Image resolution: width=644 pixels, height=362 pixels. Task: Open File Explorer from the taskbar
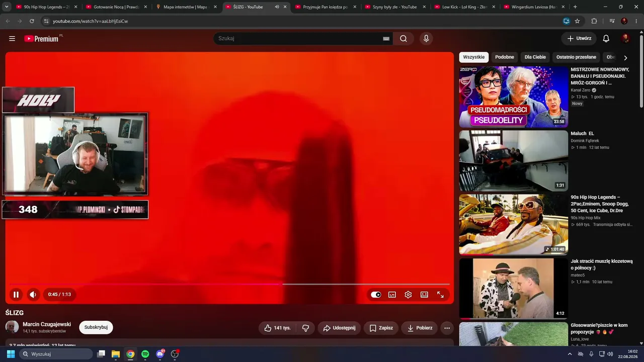[116, 354]
